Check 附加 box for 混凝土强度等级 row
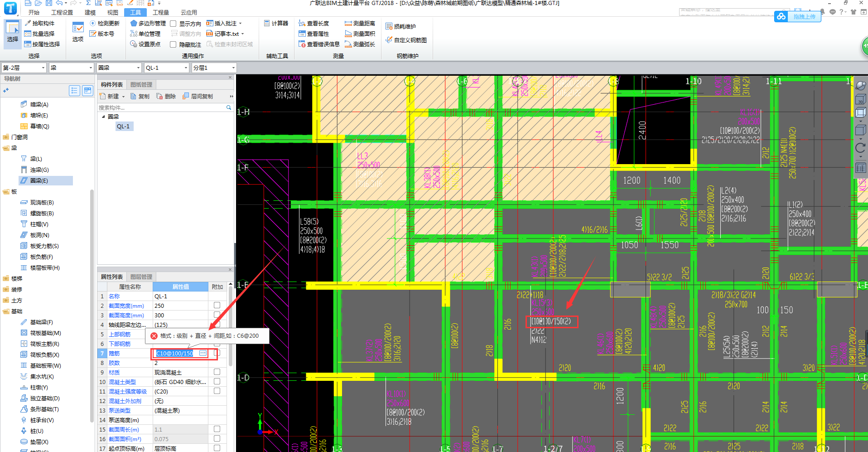868x452 pixels. pyautogui.click(x=217, y=391)
